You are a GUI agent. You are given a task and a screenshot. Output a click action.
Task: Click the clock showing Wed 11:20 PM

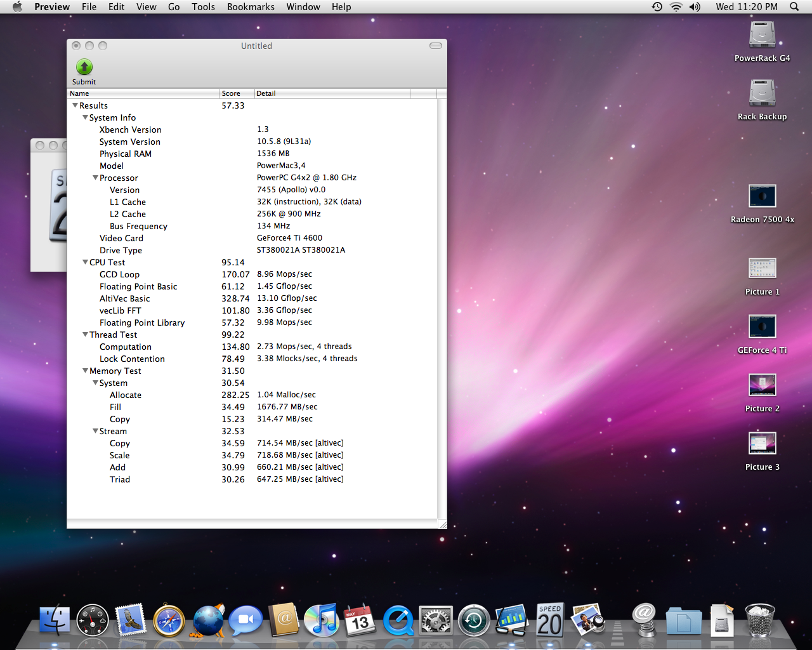(x=747, y=6)
